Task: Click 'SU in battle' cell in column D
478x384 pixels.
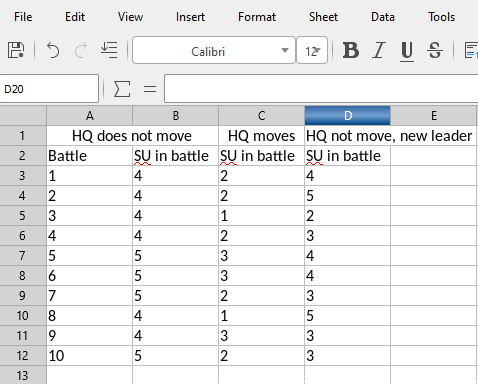Action: [x=347, y=156]
